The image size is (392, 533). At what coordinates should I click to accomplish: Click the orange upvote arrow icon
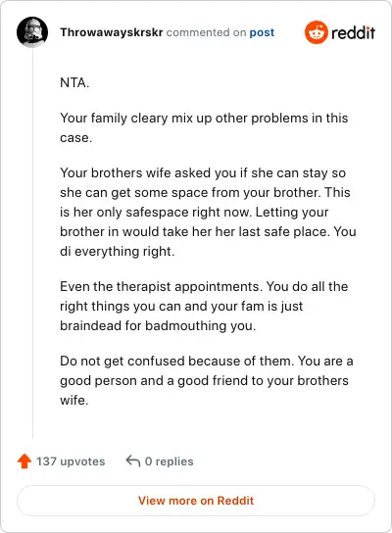coord(24,461)
